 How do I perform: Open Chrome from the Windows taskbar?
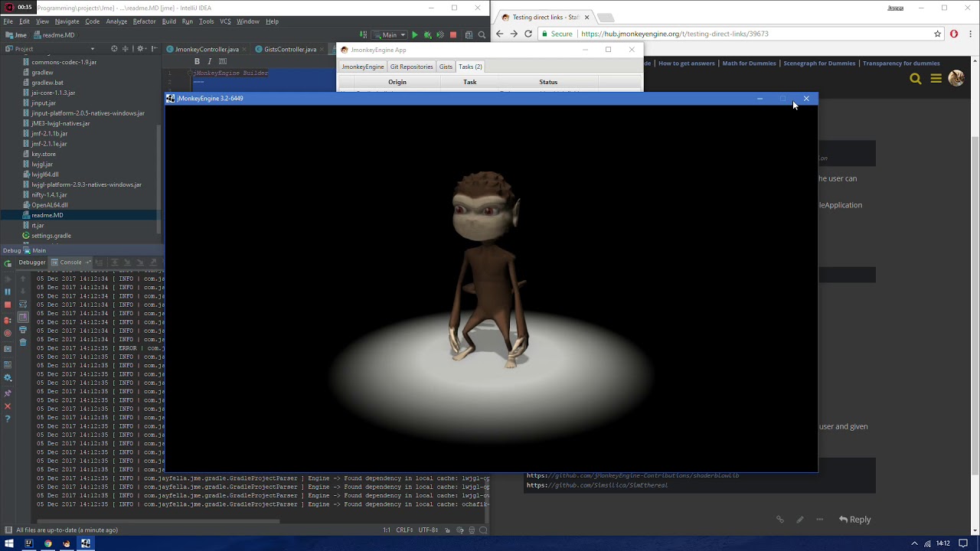click(47, 543)
